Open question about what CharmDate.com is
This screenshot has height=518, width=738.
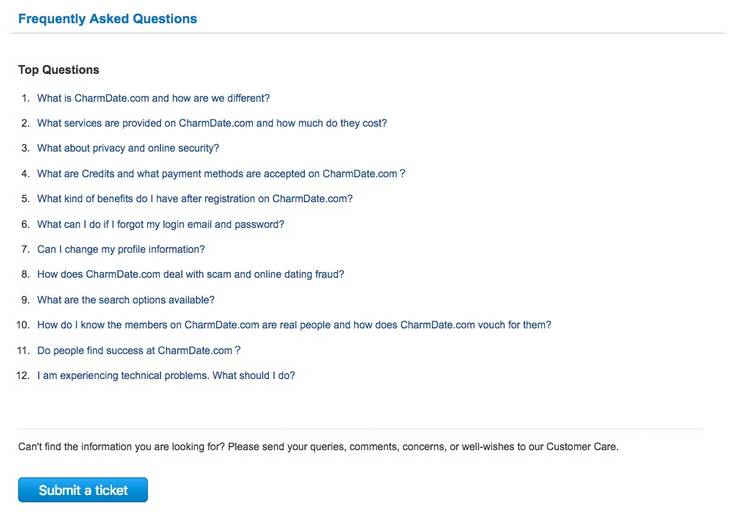click(153, 98)
